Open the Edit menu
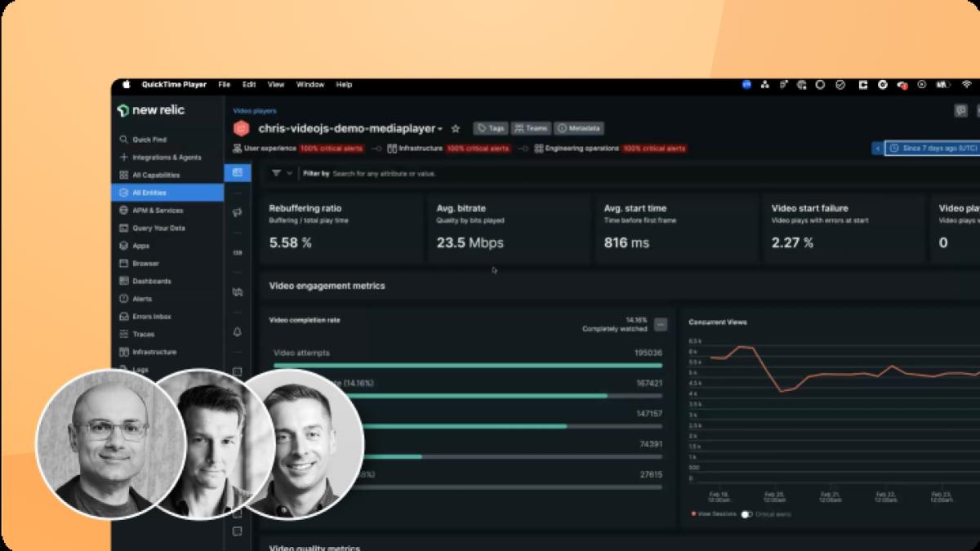The height and width of the screenshot is (551, 980). coord(249,84)
